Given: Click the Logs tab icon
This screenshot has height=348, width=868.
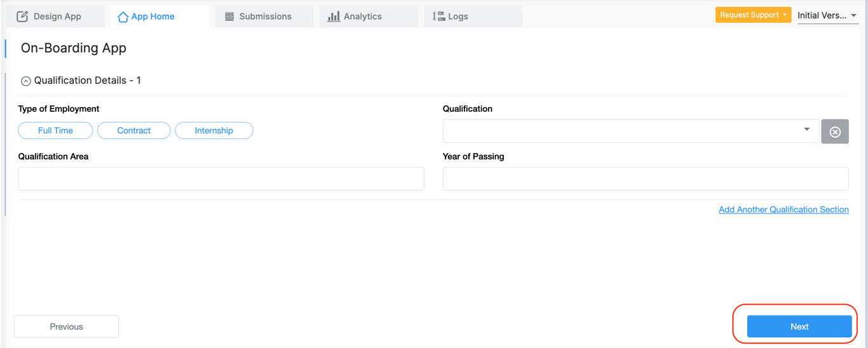Looking at the screenshot, I should 438,17.
